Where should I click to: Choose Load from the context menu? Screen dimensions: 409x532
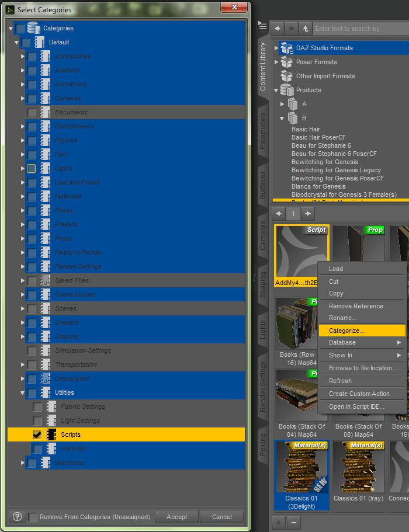(x=362, y=269)
